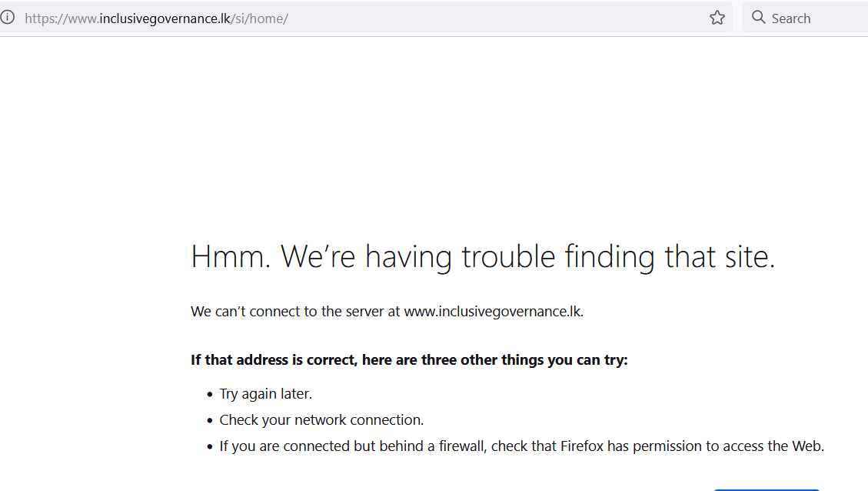Click the word 'Search' placeholder text
Image resolution: width=868 pixels, height=491 pixels.
pyautogui.click(x=791, y=18)
